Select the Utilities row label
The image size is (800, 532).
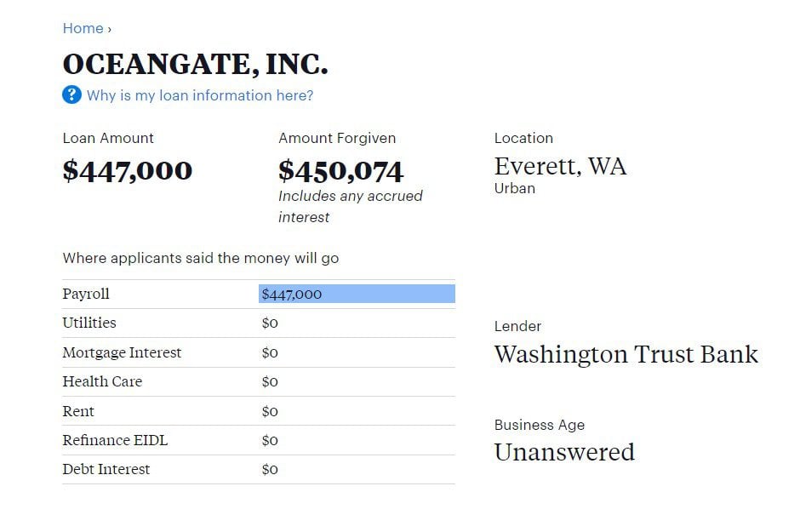coord(89,323)
